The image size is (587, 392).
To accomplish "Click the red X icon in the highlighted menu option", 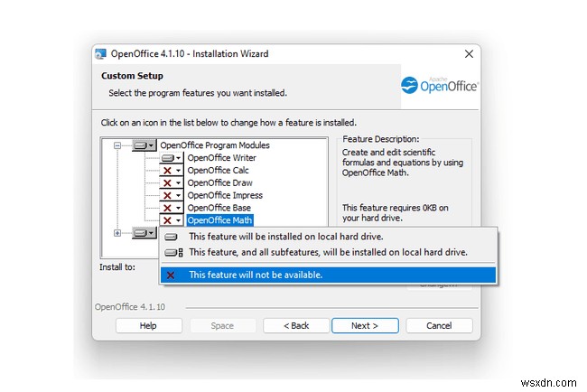I will pos(171,275).
